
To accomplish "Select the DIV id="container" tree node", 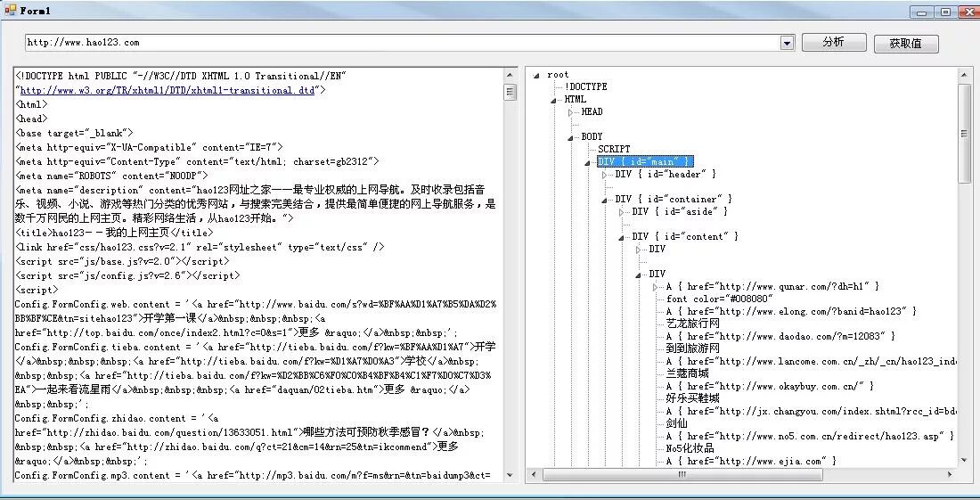I will [674, 200].
